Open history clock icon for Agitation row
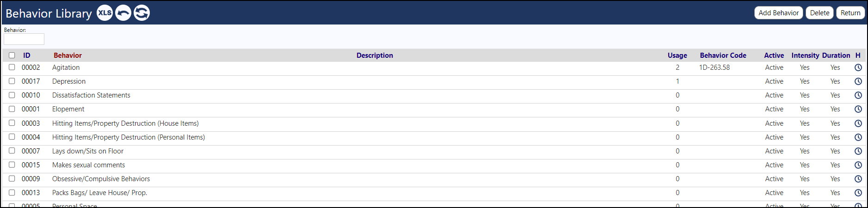 tap(858, 67)
